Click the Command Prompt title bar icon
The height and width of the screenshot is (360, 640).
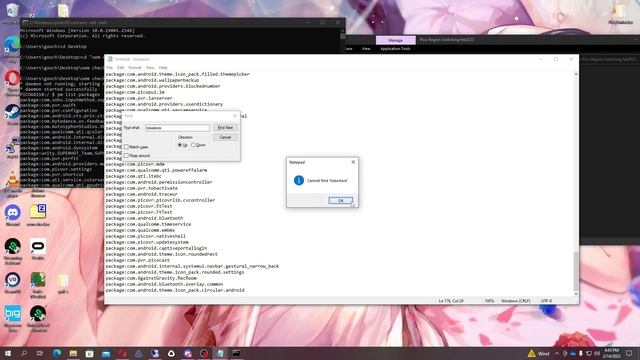tap(25, 22)
